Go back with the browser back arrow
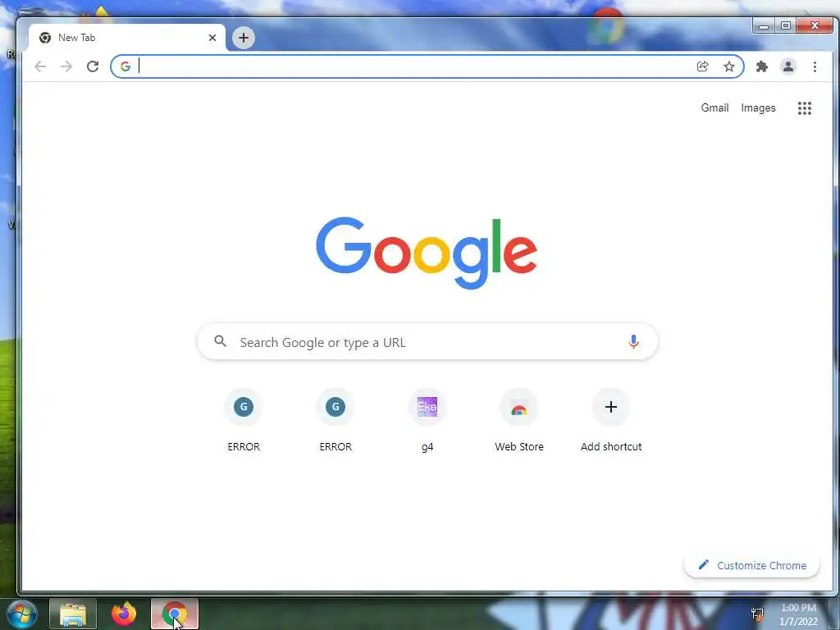 click(40, 66)
